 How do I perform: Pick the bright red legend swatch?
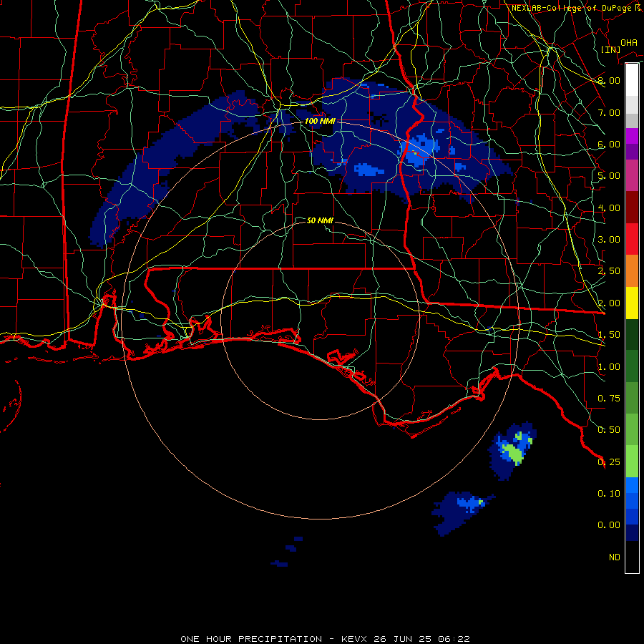[x=632, y=239]
